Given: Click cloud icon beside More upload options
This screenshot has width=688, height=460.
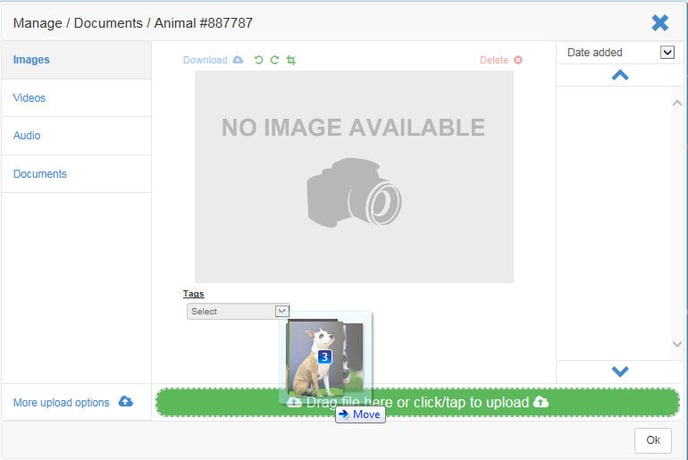Looking at the screenshot, I should [126, 402].
